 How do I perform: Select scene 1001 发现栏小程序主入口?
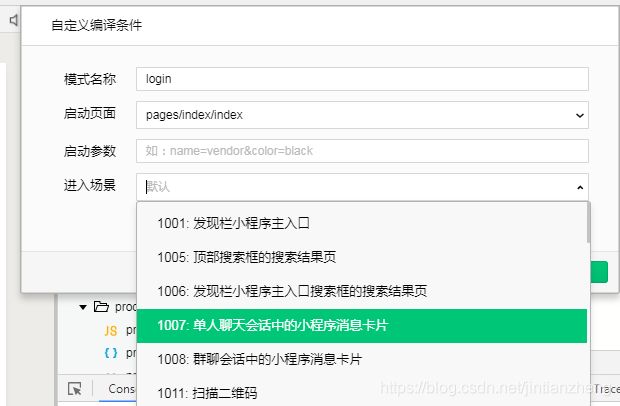(362, 223)
